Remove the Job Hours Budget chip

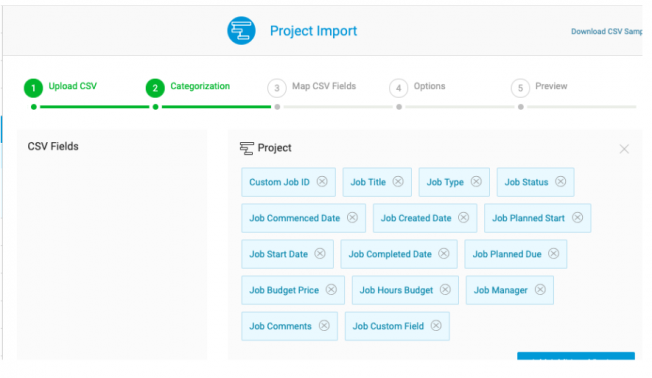[445, 289]
